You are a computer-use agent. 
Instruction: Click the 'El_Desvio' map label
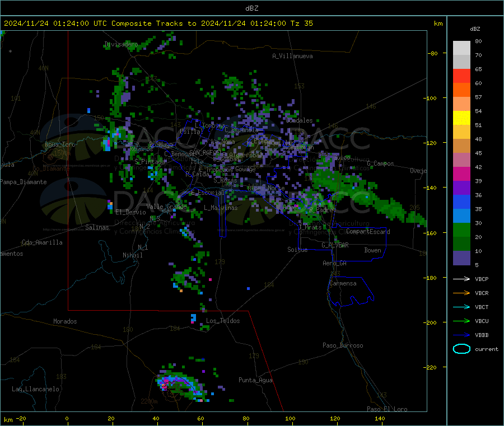130,212
